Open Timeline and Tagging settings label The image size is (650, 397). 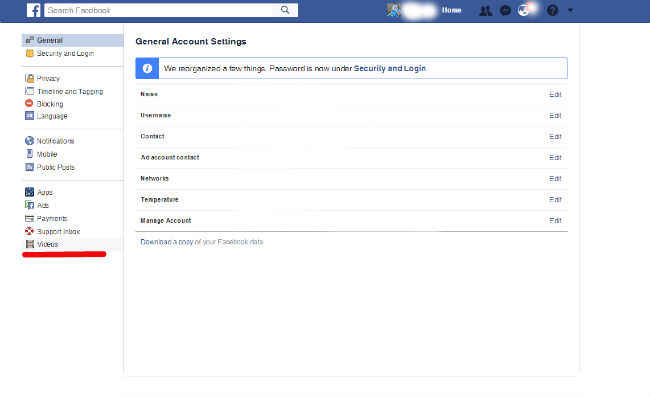click(70, 91)
